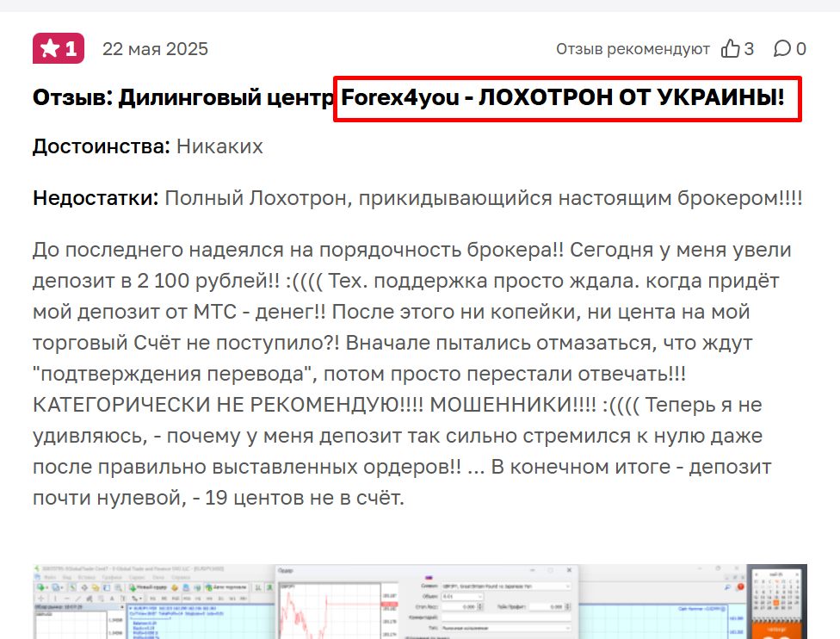
Task: Click the one-star rating badge
Action: coord(59,48)
